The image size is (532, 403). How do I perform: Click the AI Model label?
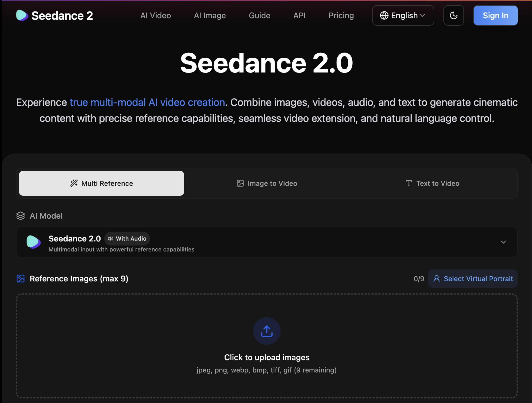46,216
